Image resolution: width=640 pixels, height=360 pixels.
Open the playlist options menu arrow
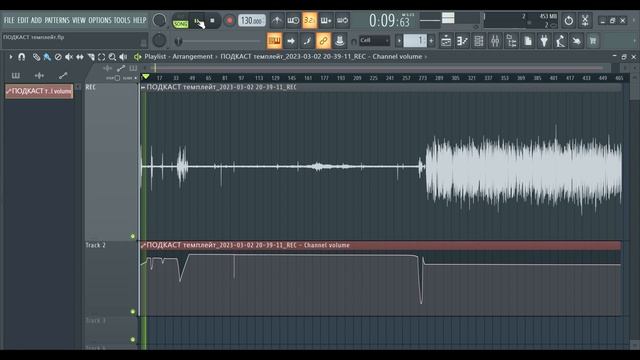pos(11,57)
